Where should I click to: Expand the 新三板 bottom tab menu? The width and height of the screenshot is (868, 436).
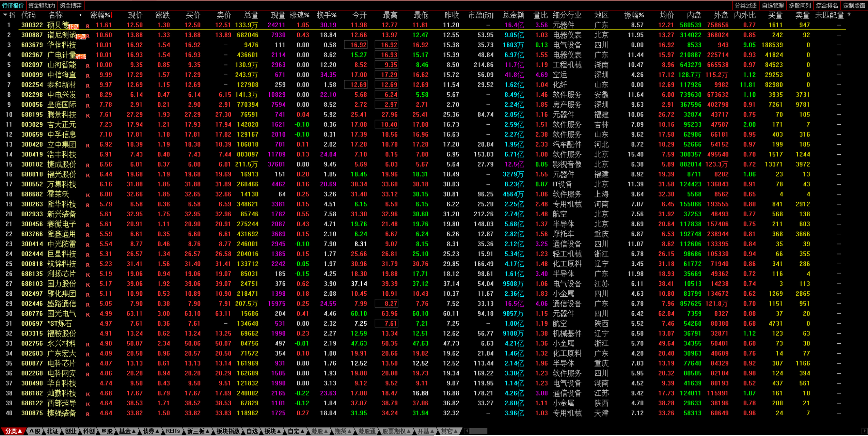click(198, 431)
